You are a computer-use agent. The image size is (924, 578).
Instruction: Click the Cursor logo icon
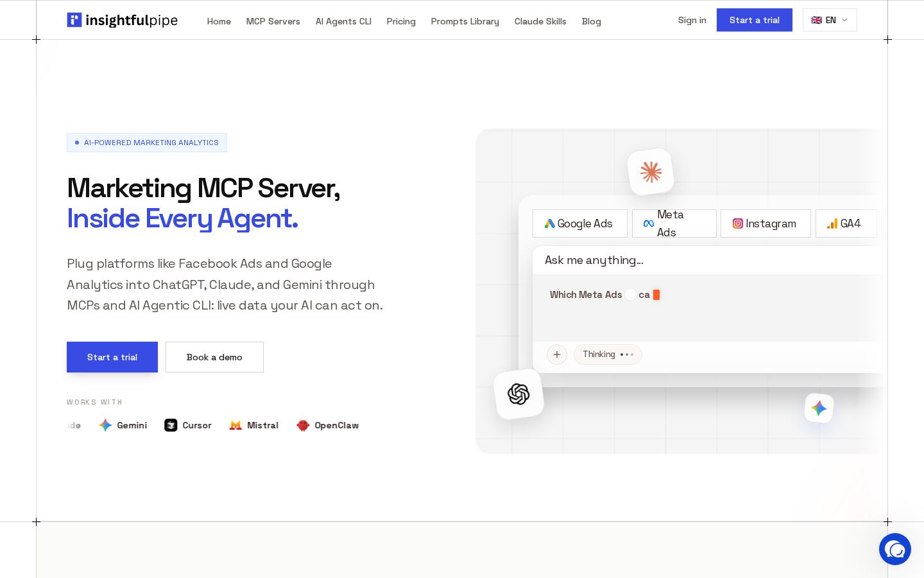coord(171,425)
